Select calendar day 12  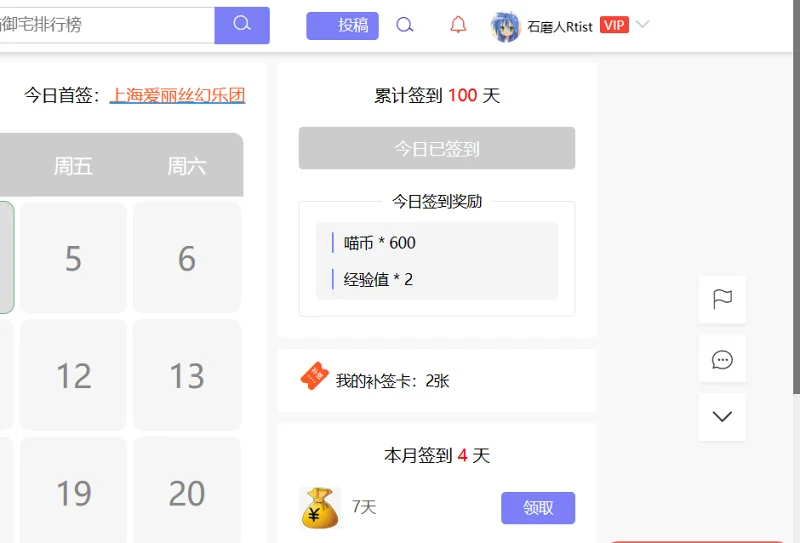73,375
